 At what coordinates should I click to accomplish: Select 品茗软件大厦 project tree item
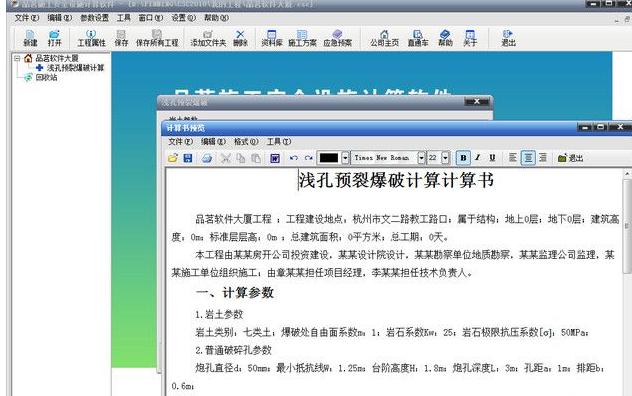coord(57,58)
